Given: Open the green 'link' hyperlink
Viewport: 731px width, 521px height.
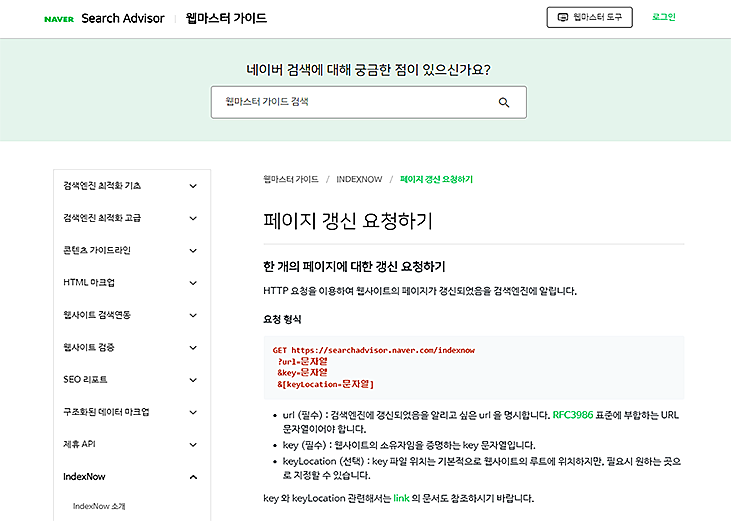Looking at the screenshot, I should [401, 498].
